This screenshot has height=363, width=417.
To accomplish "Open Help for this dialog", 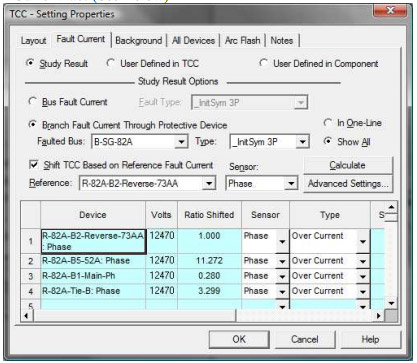I will (x=370, y=339).
